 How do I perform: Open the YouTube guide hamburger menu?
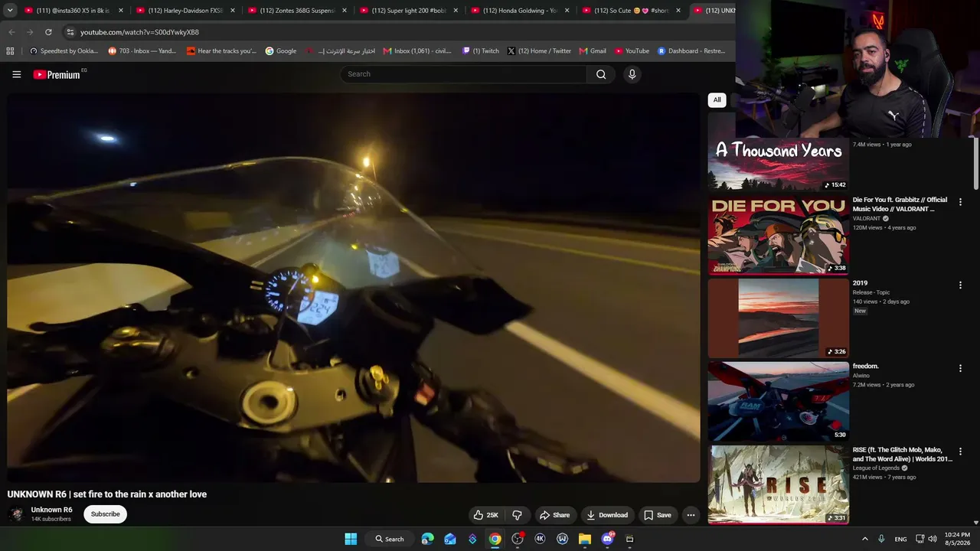[16, 74]
